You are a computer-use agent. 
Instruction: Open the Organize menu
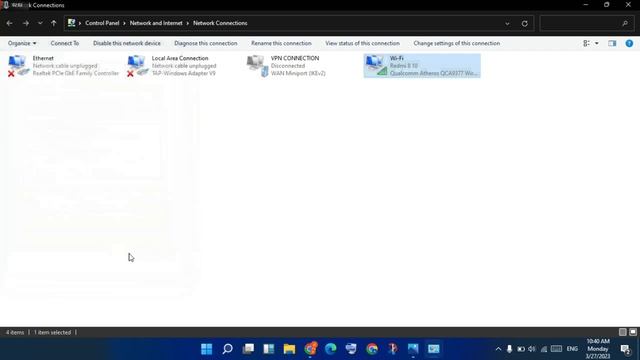coord(22,43)
